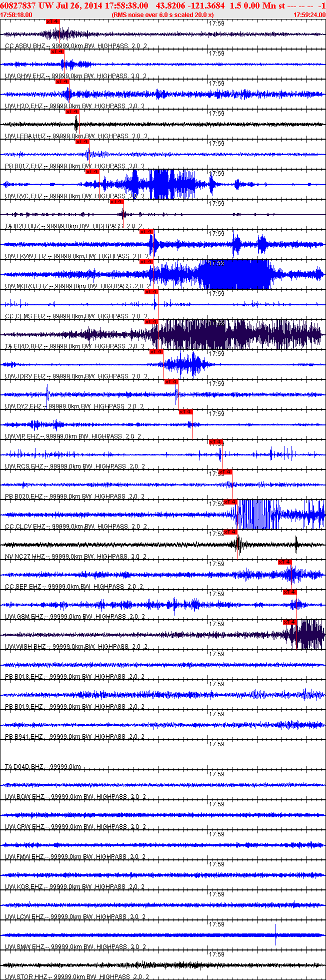Select the pick flag on PB.B020 trace

pos(225,472)
